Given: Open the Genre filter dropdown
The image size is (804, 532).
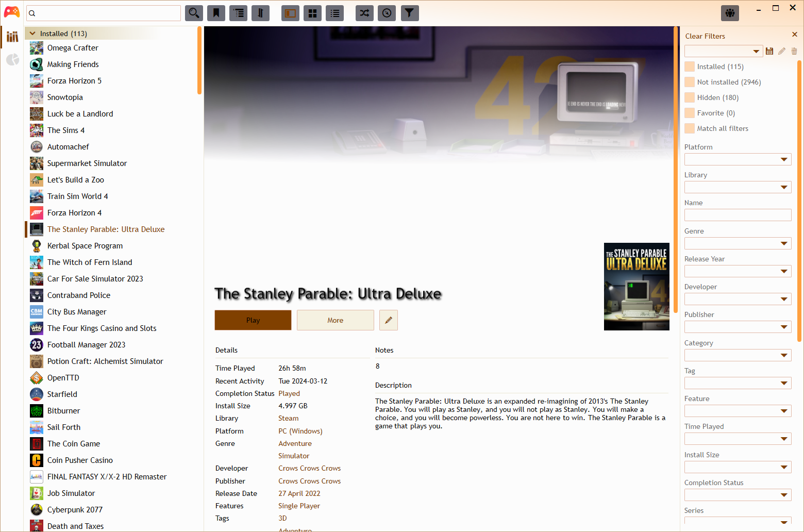Looking at the screenshot, I should tap(738, 243).
